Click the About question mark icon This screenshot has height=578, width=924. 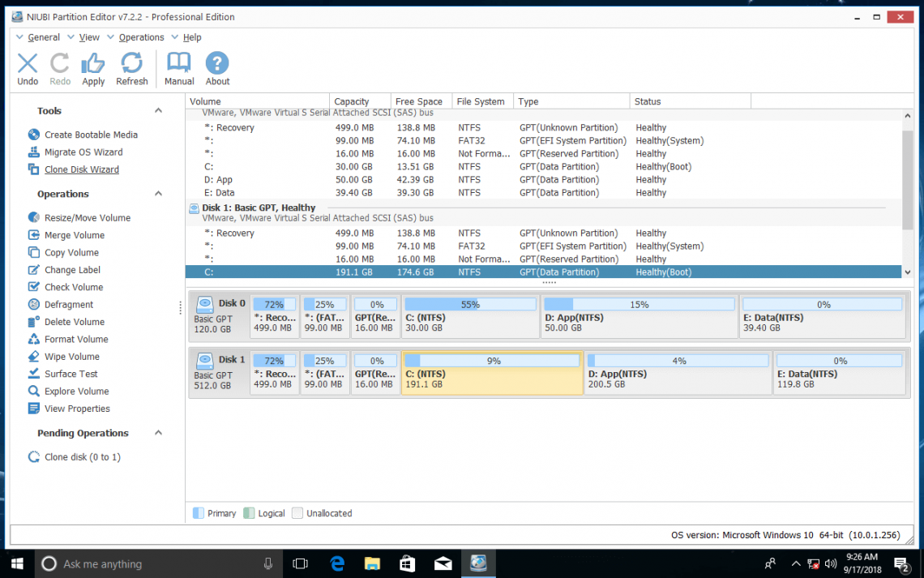[217, 64]
